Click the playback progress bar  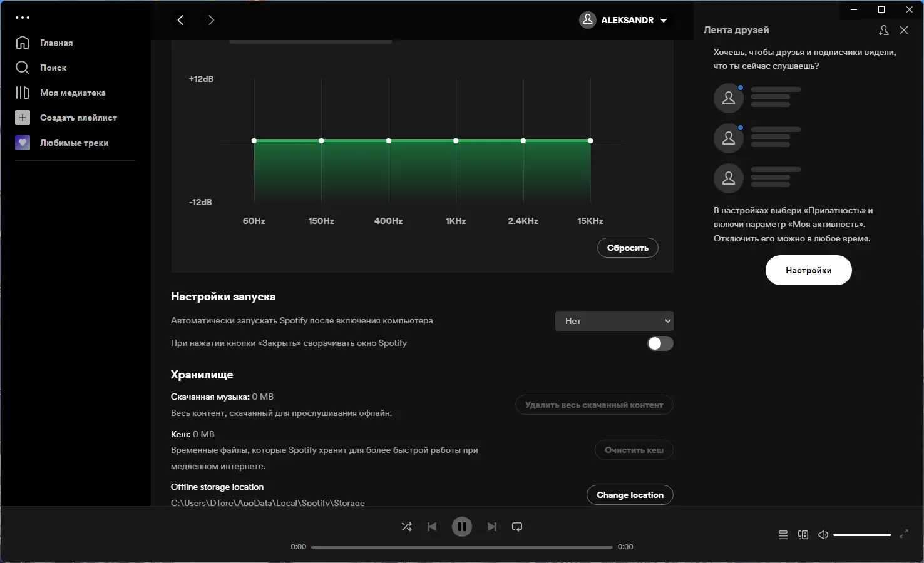(462, 547)
